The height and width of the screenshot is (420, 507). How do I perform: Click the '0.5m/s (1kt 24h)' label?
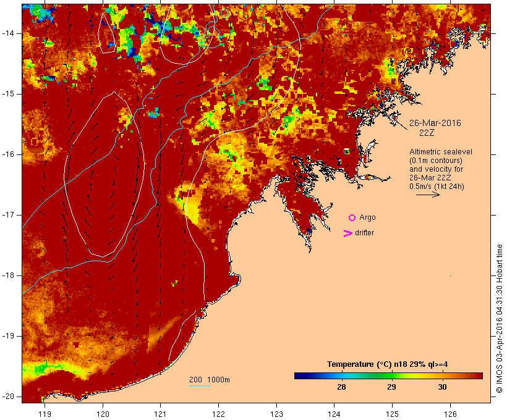tap(437, 187)
